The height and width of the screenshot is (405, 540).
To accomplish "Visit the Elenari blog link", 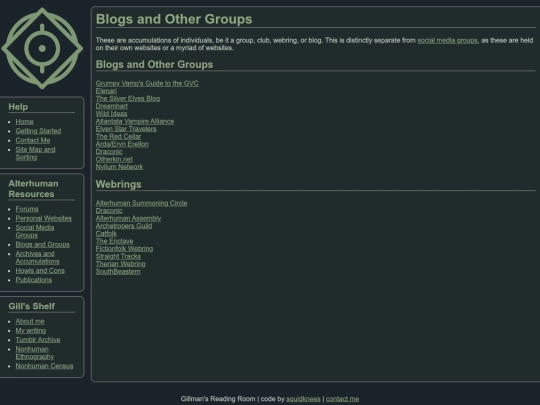I will point(106,91).
